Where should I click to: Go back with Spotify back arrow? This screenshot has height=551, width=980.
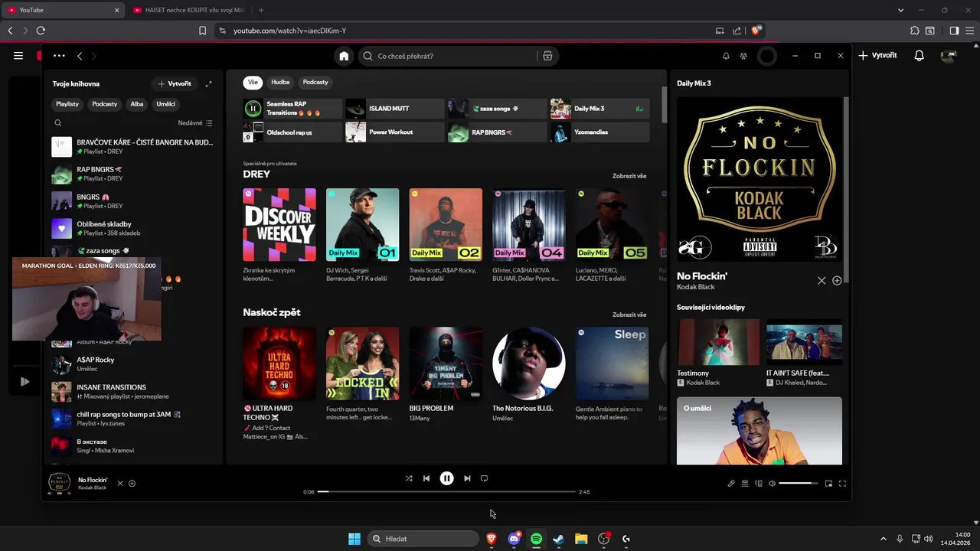(x=80, y=56)
